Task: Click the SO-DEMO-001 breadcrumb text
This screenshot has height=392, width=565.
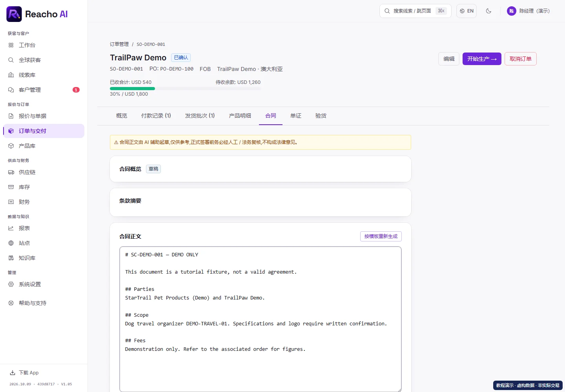Action: pyautogui.click(x=151, y=44)
